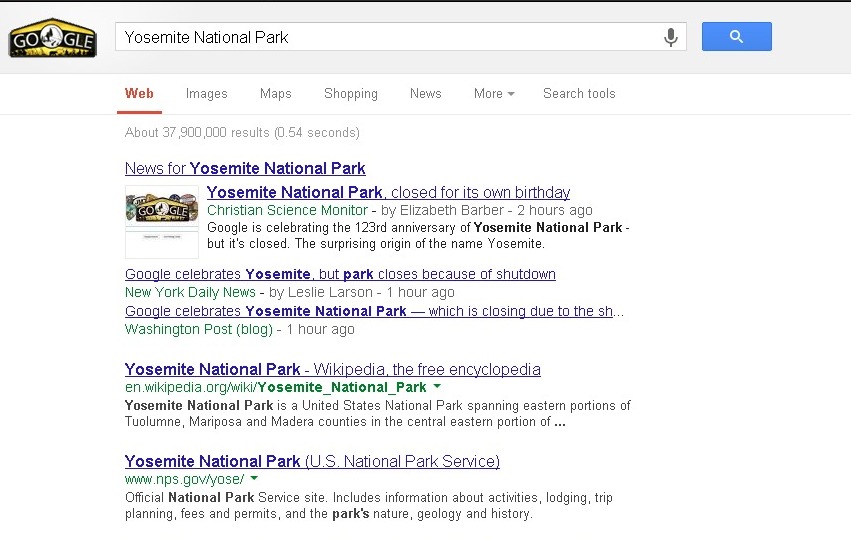Switch to the Images tab
Viewport: 851px width, 539px height.
[x=206, y=93]
